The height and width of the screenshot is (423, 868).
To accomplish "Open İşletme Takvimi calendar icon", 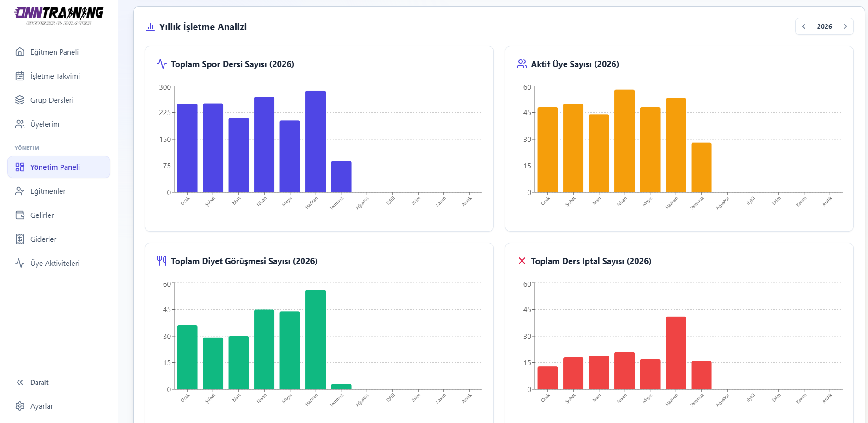I will [x=20, y=76].
